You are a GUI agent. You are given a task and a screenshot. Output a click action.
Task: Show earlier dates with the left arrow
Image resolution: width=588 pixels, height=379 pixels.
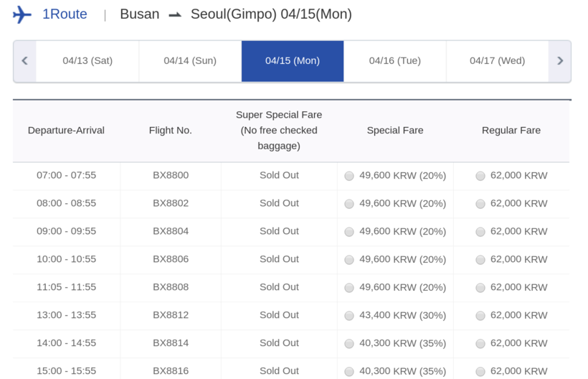(x=24, y=61)
